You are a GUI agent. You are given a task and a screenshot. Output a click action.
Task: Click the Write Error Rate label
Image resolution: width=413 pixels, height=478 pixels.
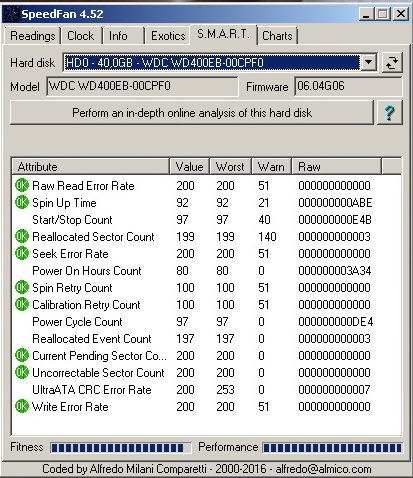point(70,407)
